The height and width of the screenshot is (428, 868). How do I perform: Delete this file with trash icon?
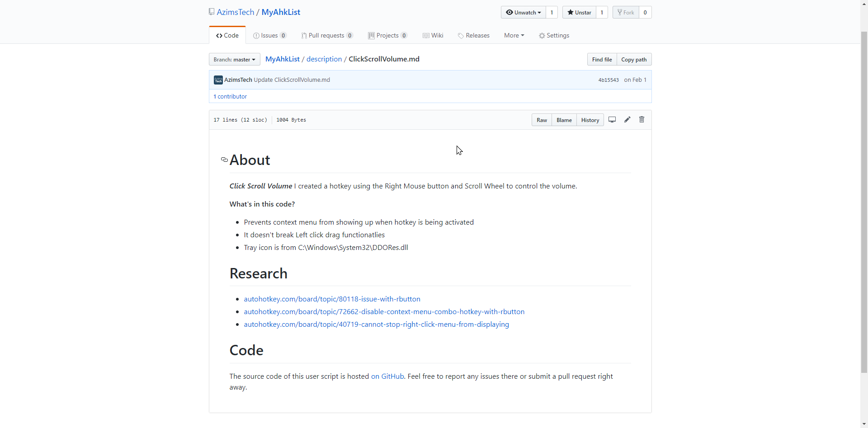coord(642,120)
